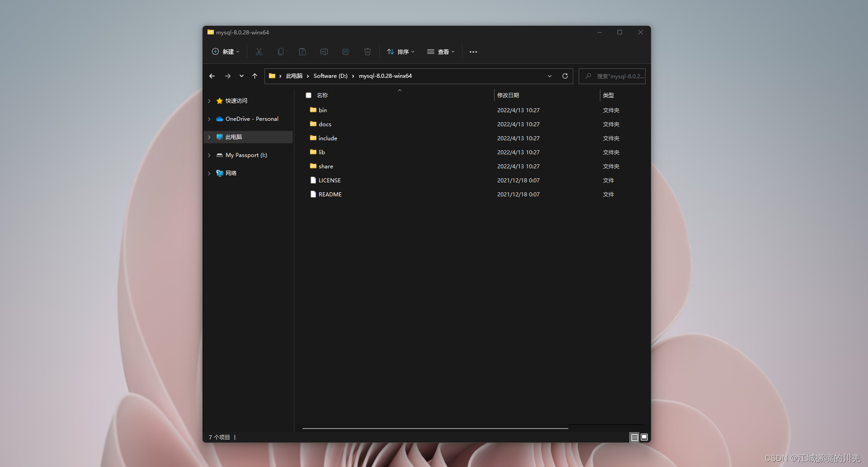Select the lib folder name
Image resolution: width=868 pixels, height=467 pixels.
(x=322, y=152)
